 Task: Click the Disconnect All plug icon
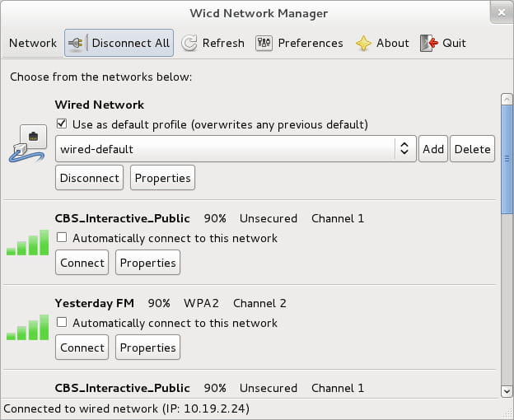tap(77, 43)
